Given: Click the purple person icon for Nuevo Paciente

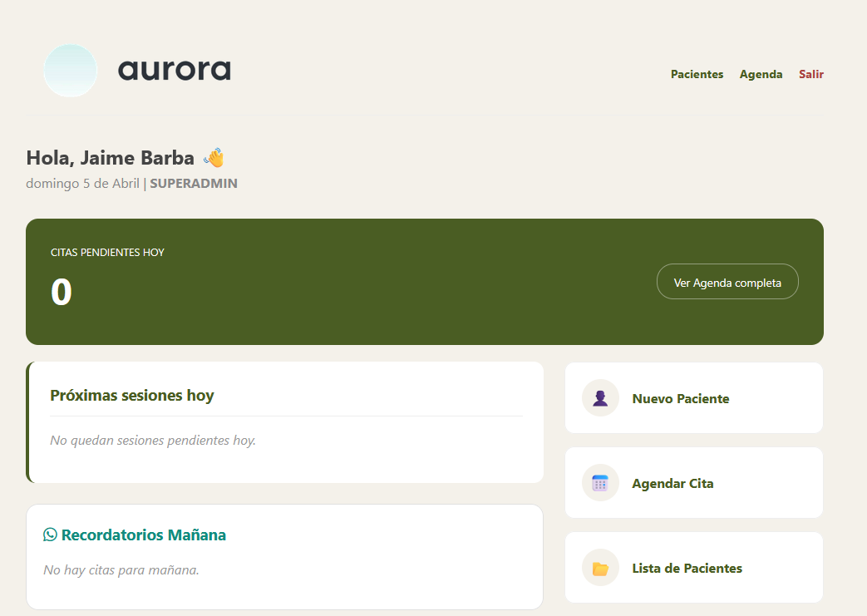Looking at the screenshot, I should point(600,398).
